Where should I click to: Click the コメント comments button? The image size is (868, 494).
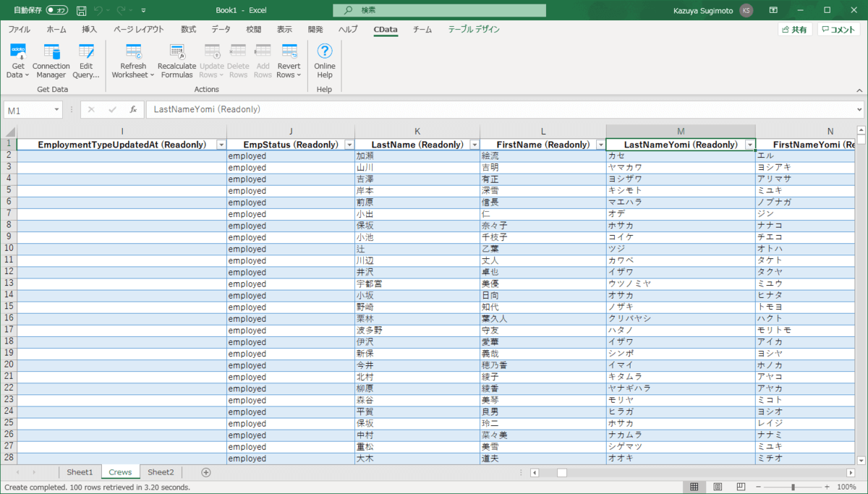[x=838, y=30]
